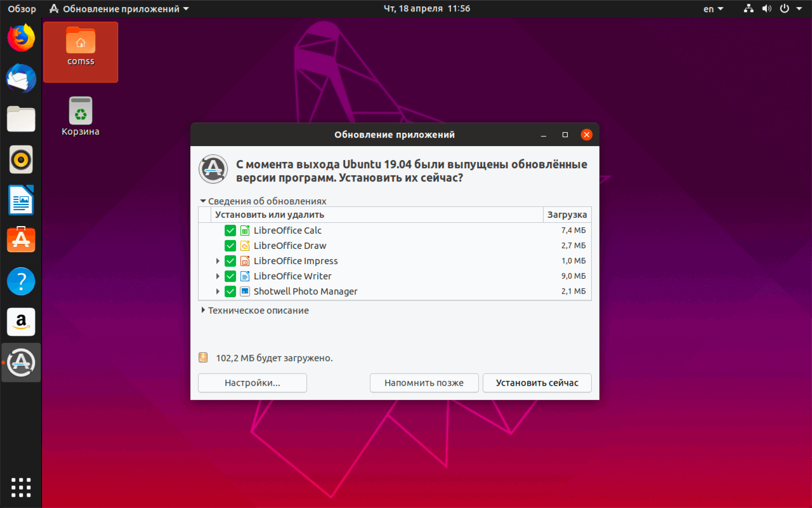Viewport: 812px width, 508px height.
Task: Click the LibreOffice Calc row icon
Action: [x=245, y=231]
